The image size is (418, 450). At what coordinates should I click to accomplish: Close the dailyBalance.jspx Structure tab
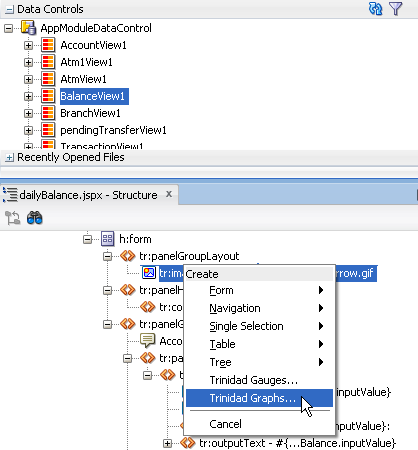click(x=169, y=194)
